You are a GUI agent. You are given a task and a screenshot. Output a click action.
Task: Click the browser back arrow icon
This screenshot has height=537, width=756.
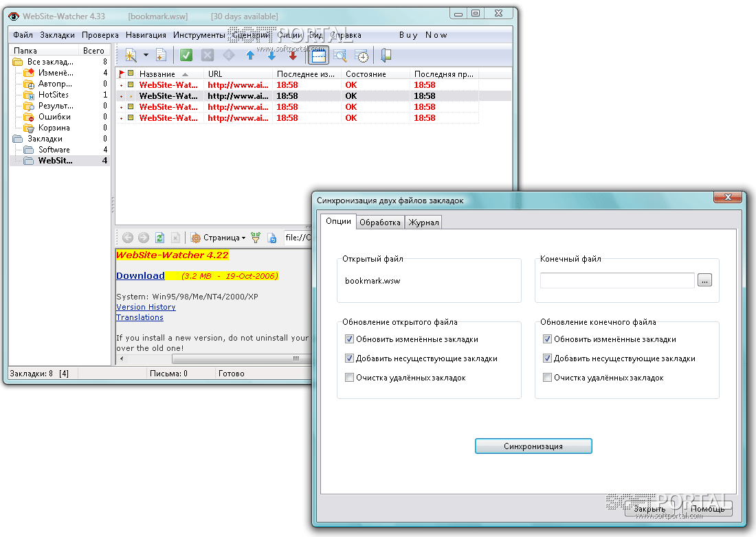pos(128,238)
